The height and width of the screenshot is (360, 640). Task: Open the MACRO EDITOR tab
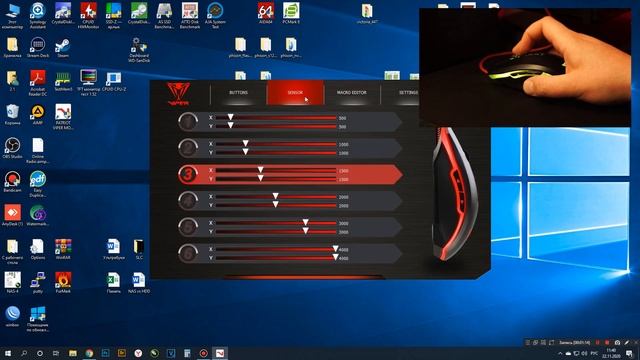[x=351, y=93]
